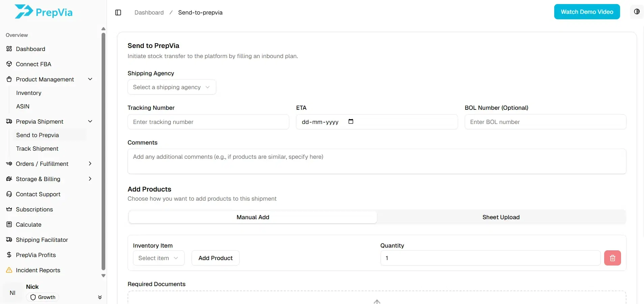Click the Add Product button
The image size is (644, 304).
point(215,258)
